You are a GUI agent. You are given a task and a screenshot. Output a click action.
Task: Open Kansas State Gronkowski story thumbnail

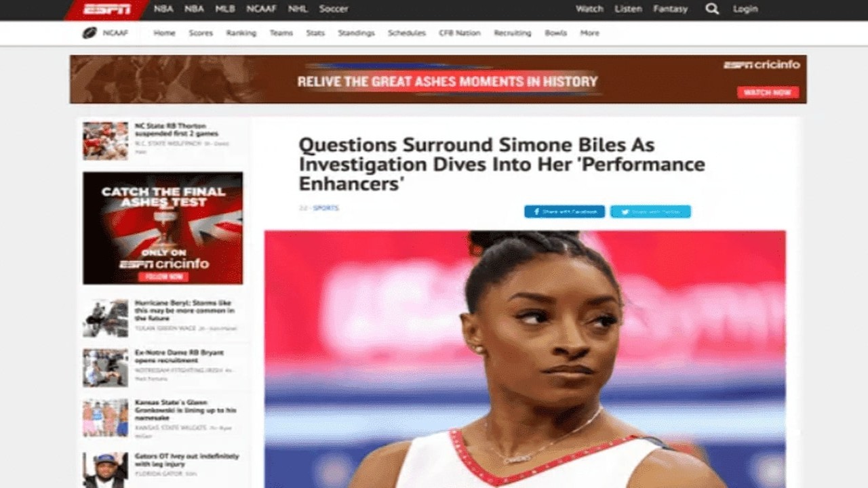click(x=105, y=418)
